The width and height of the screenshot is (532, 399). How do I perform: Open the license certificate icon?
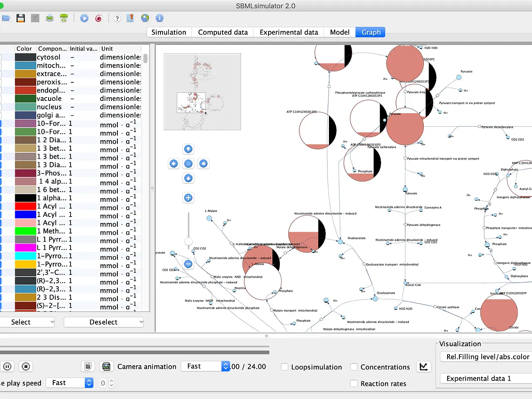(x=130, y=18)
